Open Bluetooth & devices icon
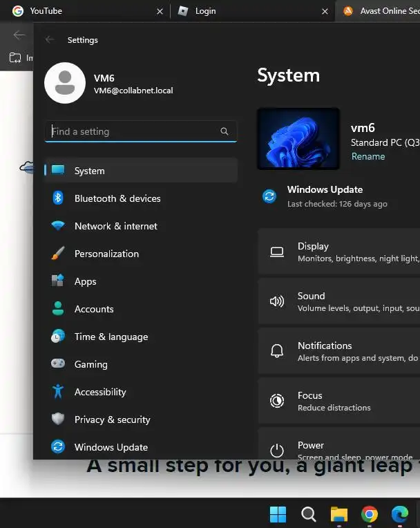 tap(58, 198)
